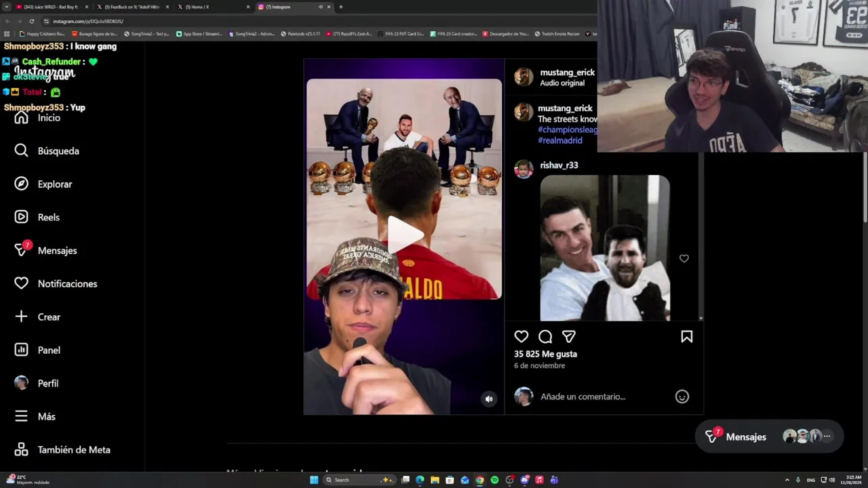The width and height of the screenshot is (868, 488).
Task: Open the browser apps grid shortcut
Action: tap(7, 33)
